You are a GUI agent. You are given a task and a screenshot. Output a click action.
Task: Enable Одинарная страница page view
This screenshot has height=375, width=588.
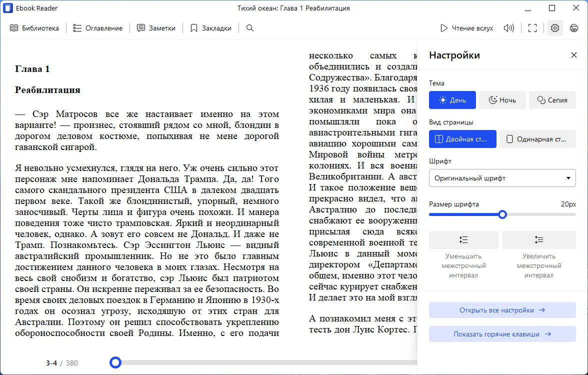(537, 139)
